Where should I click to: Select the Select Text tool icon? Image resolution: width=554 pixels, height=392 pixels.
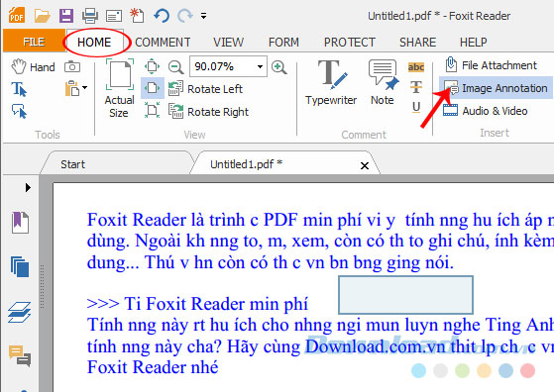19,89
